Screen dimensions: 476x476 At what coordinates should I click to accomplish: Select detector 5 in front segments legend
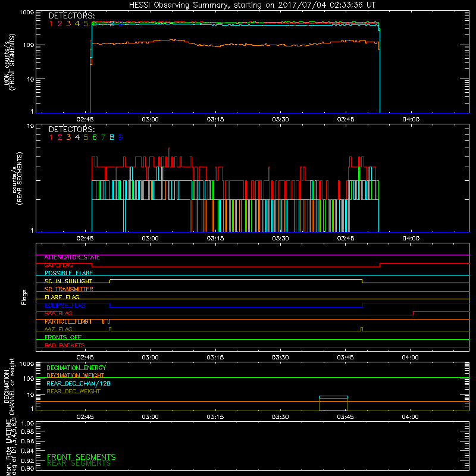pyautogui.click(x=86, y=23)
